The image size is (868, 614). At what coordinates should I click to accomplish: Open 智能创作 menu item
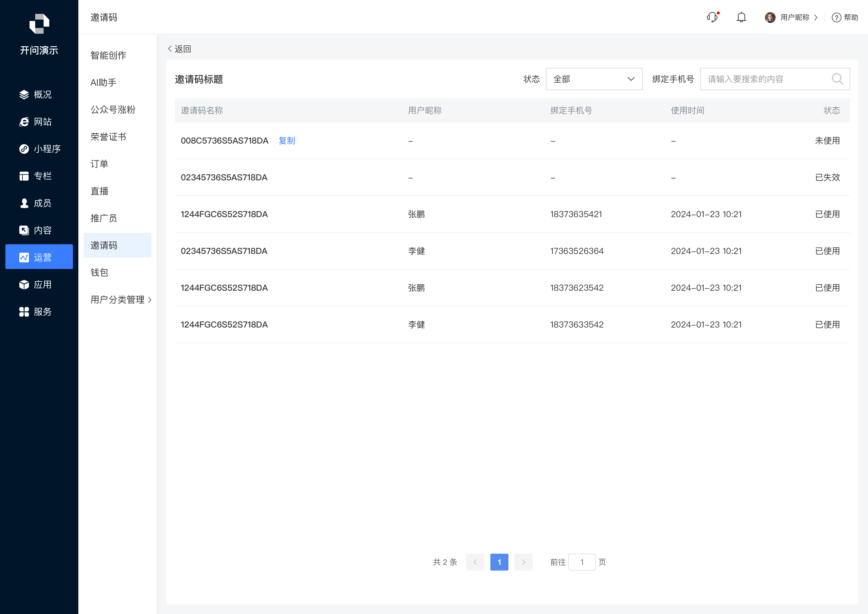pyautogui.click(x=108, y=55)
